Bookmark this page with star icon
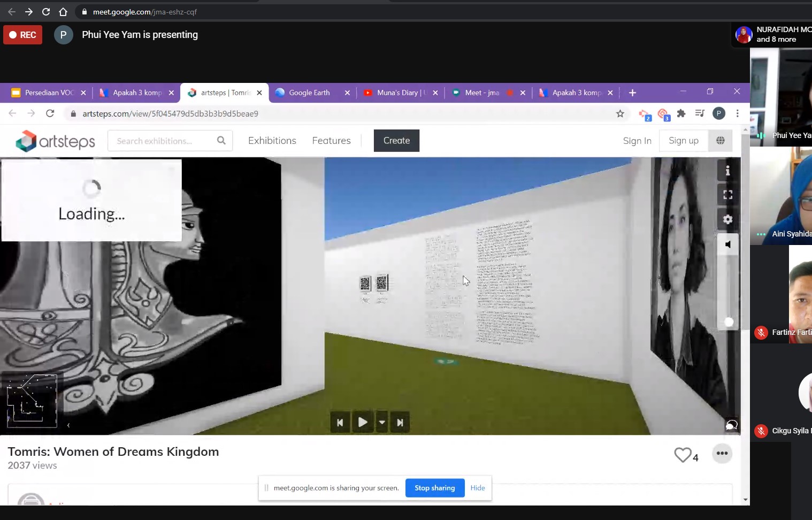 [x=620, y=113]
